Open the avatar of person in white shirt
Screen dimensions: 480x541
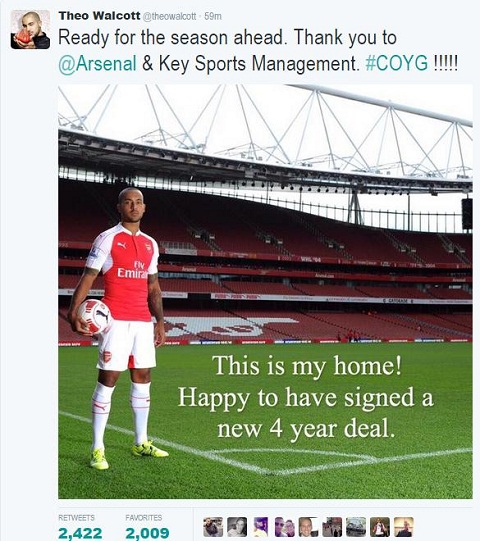tap(380, 527)
